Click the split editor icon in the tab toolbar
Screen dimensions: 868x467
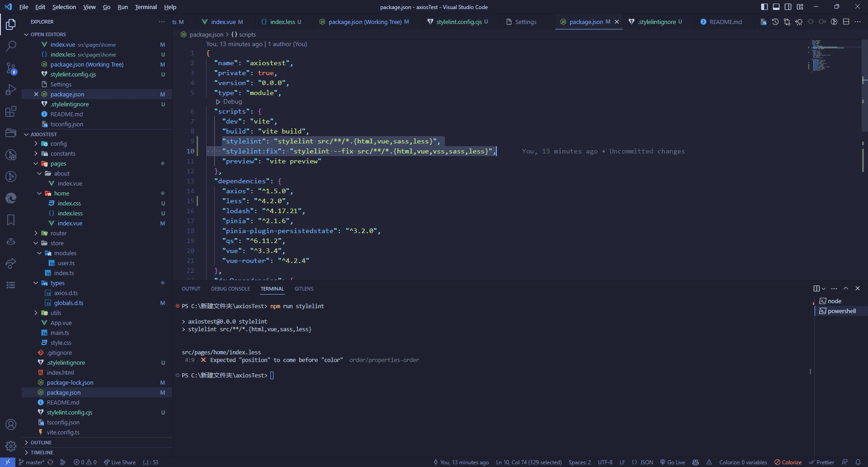point(846,22)
